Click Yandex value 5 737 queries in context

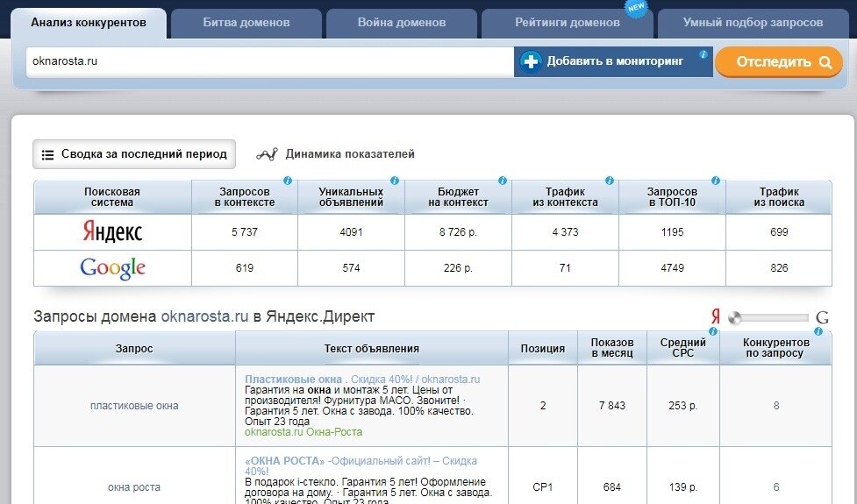(x=245, y=232)
